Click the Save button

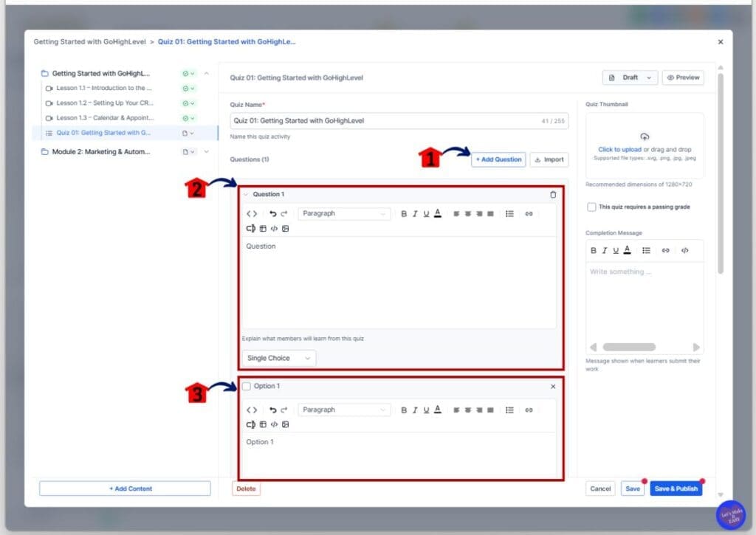click(x=633, y=489)
